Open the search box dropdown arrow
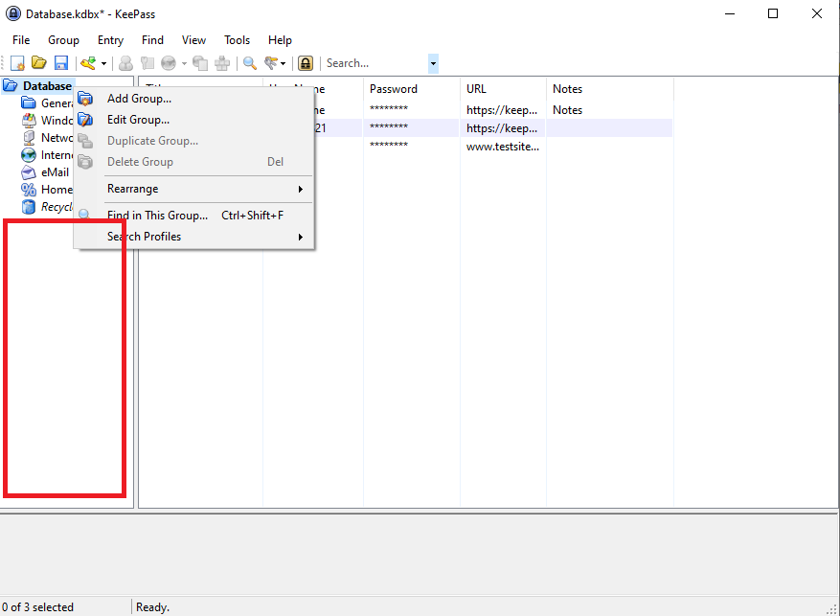Viewport: 840px width, 616px height. coord(431,62)
